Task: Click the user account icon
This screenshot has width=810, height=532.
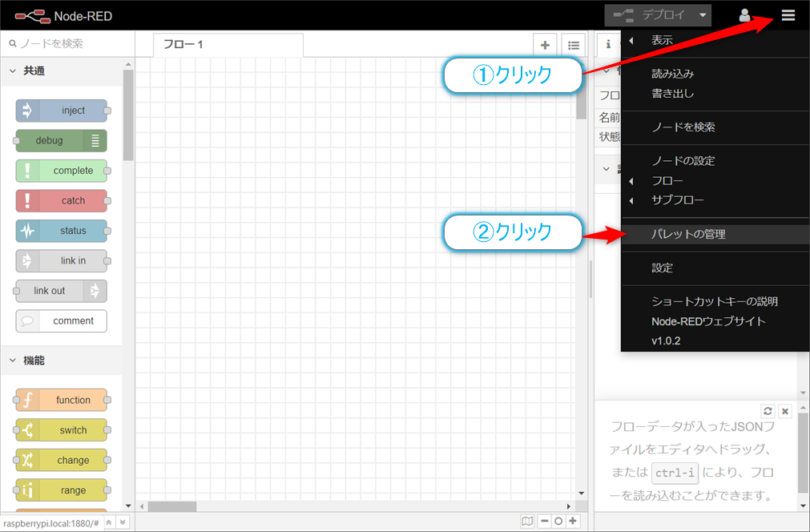Action: (744, 15)
